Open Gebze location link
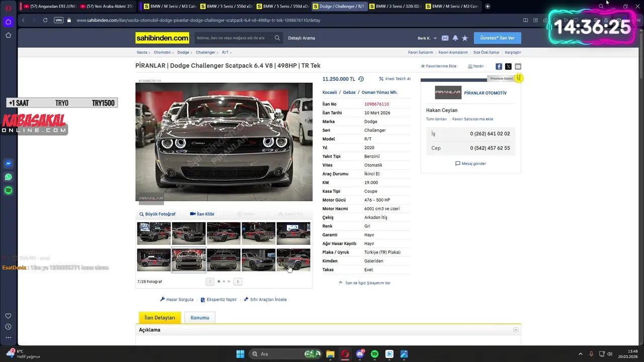The height and width of the screenshot is (362, 644). click(x=349, y=93)
